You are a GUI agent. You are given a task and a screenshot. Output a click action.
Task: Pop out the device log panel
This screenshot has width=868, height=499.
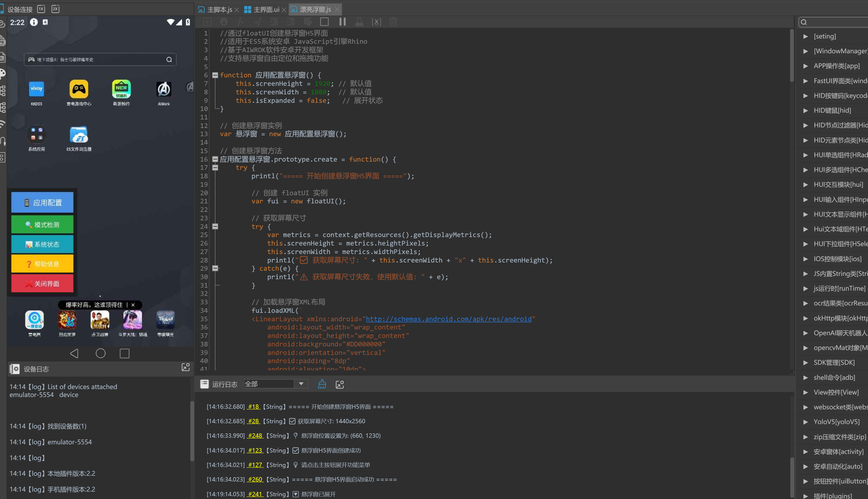[185, 367]
